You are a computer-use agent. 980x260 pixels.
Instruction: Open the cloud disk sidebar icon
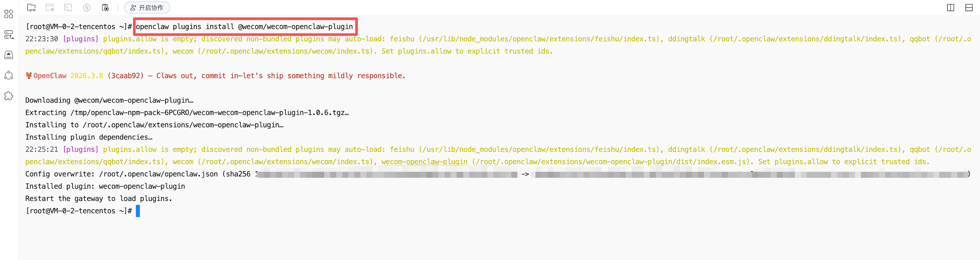9,55
